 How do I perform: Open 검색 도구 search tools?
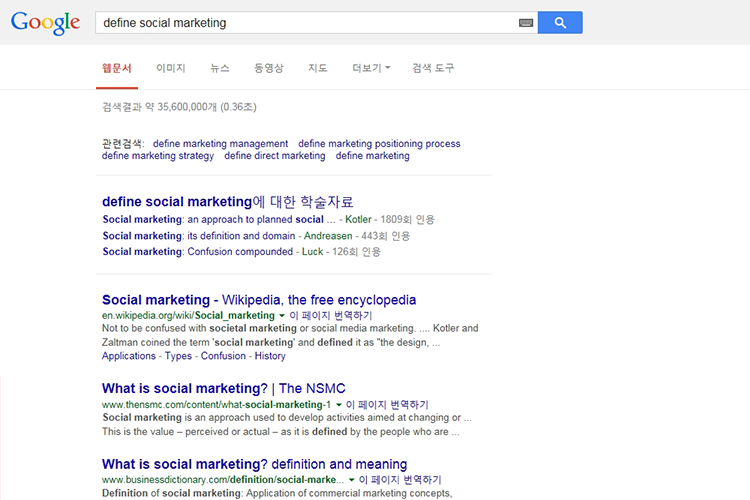pyautogui.click(x=433, y=68)
